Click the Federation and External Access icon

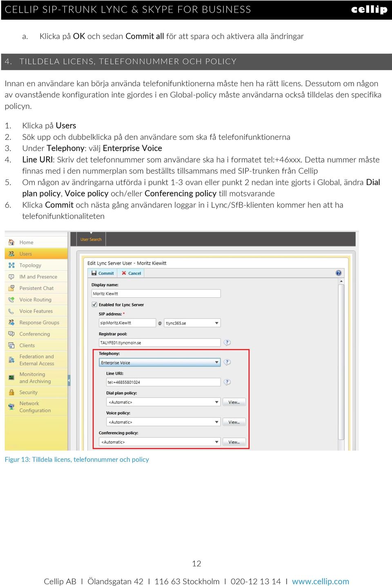point(11,360)
